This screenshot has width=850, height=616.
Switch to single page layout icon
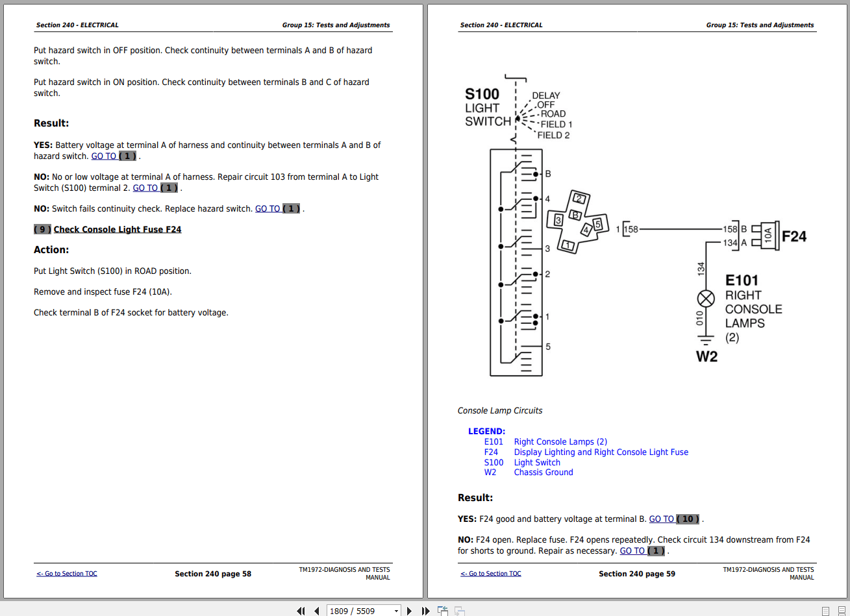826,611
